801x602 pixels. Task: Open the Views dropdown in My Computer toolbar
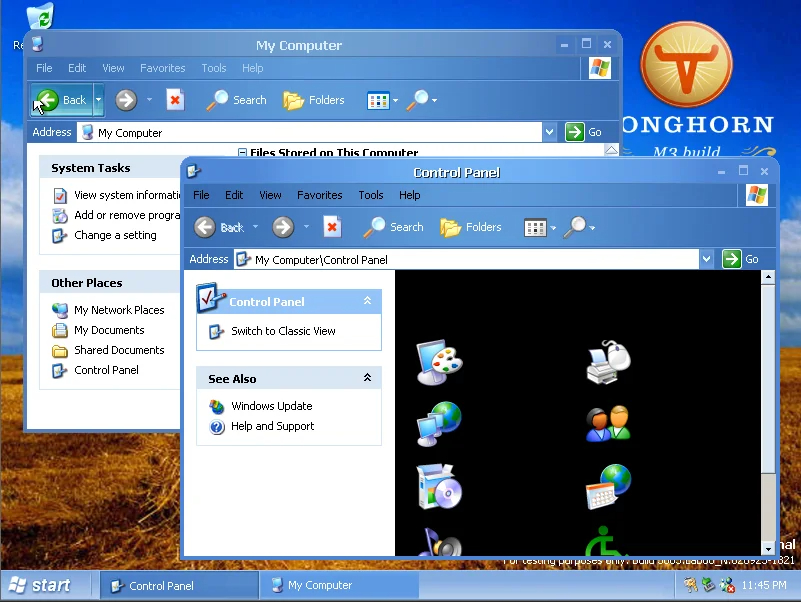[381, 100]
